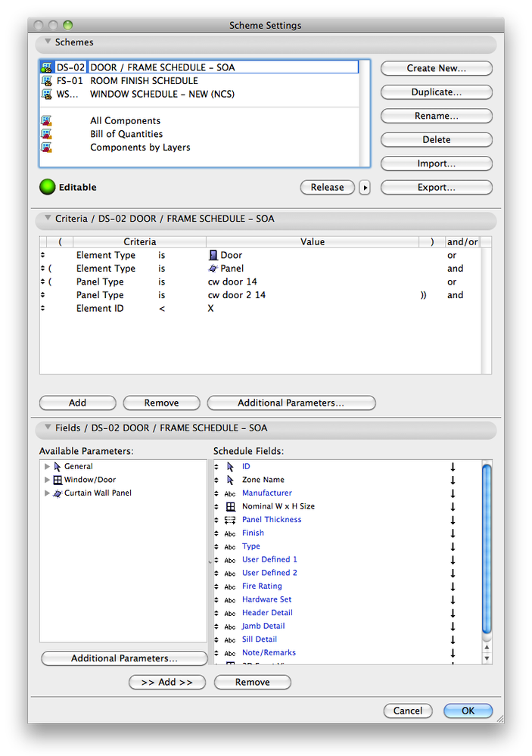Click the Schedule Fields scrollbar thumb

pyautogui.click(x=487, y=548)
